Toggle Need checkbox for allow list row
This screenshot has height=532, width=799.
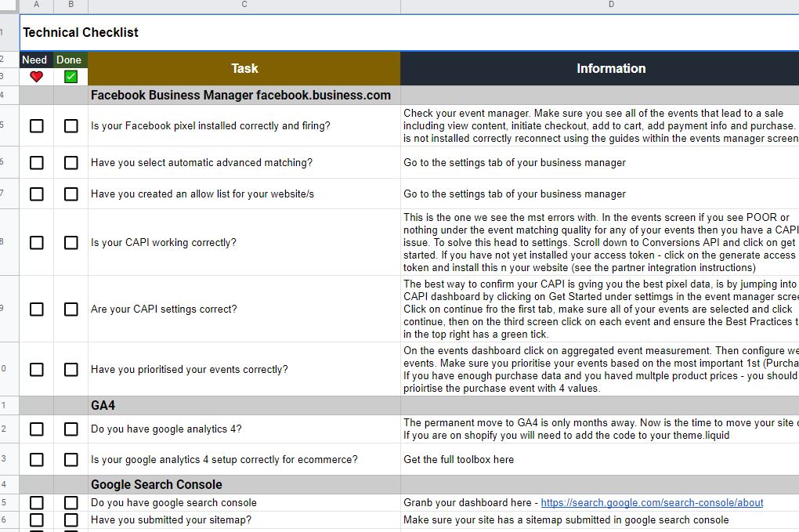coord(37,194)
